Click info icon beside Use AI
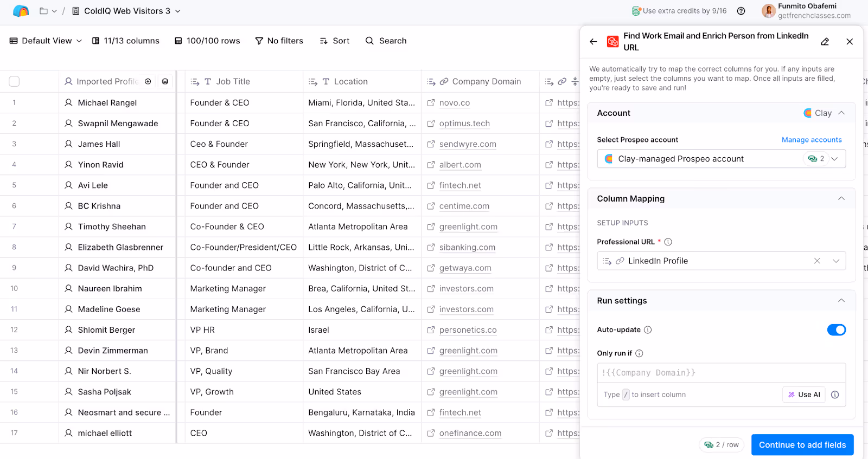The image size is (868, 459). pos(835,395)
